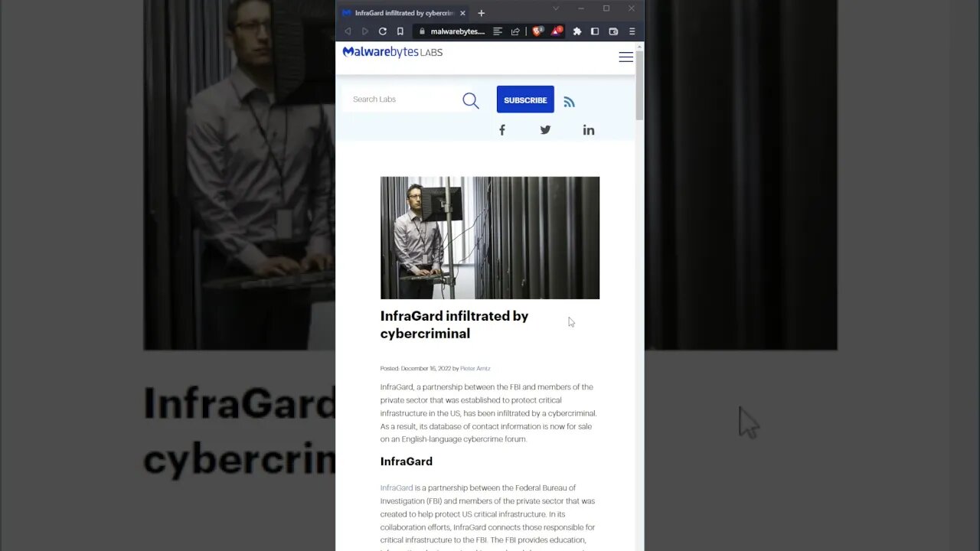Image resolution: width=980 pixels, height=551 pixels.
Task: Open reader mode icon in address bar
Action: [498, 31]
